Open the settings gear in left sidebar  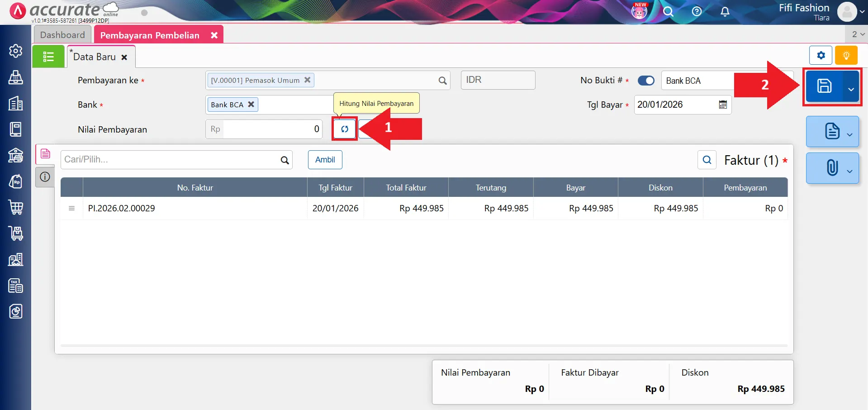[x=16, y=51]
